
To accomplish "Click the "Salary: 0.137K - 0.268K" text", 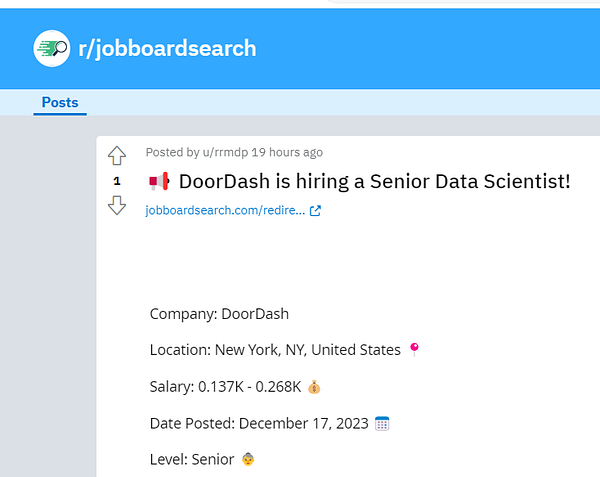I will click(226, 386).
